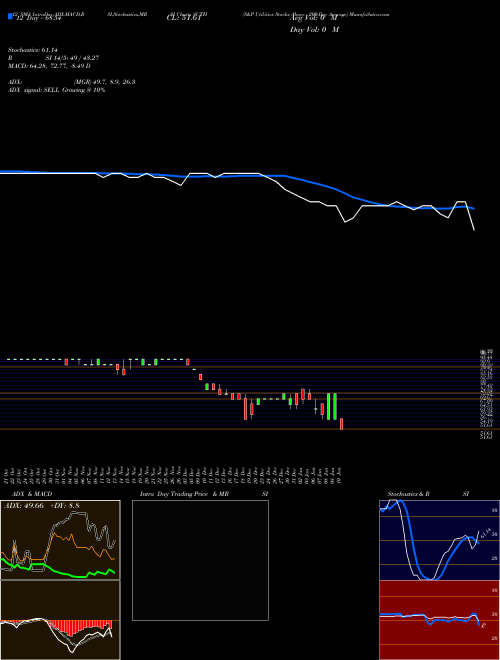
Task: Click the 'Stochastics: 61.14' reading
Action: [32, 50]
